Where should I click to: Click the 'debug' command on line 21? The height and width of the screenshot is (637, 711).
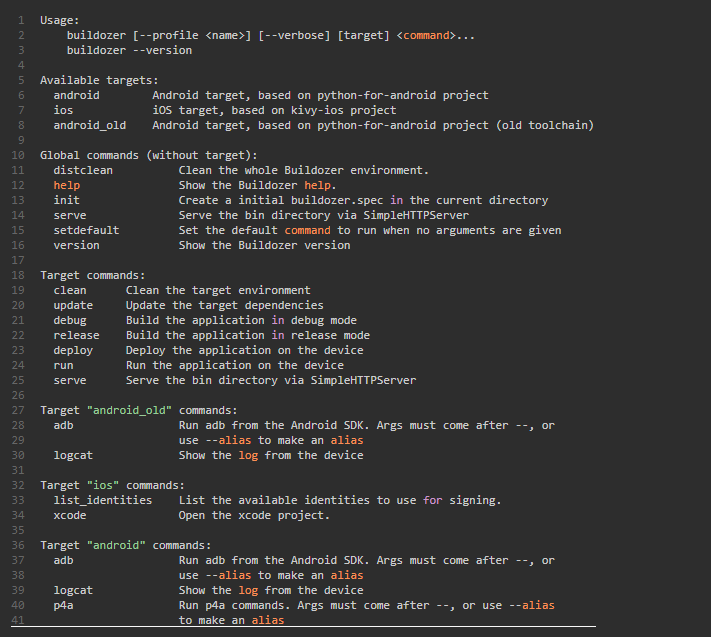tap(70, 320)
